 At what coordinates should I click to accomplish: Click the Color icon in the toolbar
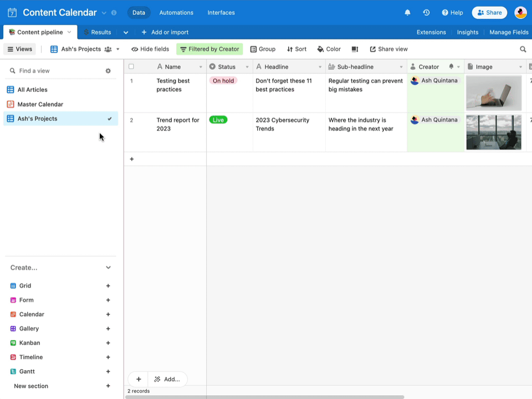click(x=329, y=49)
